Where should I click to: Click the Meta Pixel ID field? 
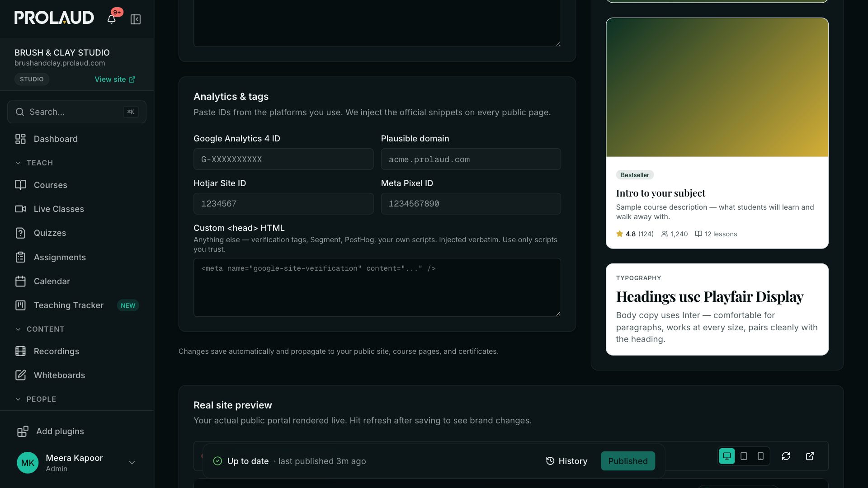(x=471, y=204)
